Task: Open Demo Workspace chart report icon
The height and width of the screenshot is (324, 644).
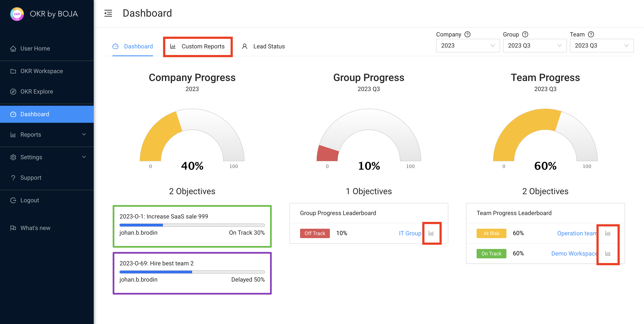Action: pyautogui.click(x=608, y=253)
